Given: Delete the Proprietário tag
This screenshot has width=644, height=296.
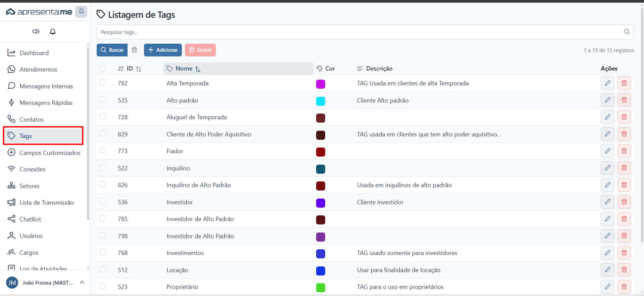Looking at the screenshot, I should (x=624, y=287).
